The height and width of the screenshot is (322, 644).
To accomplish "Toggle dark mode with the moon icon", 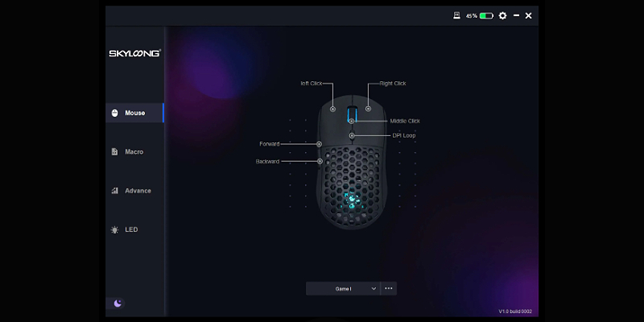I will (118, 303).
